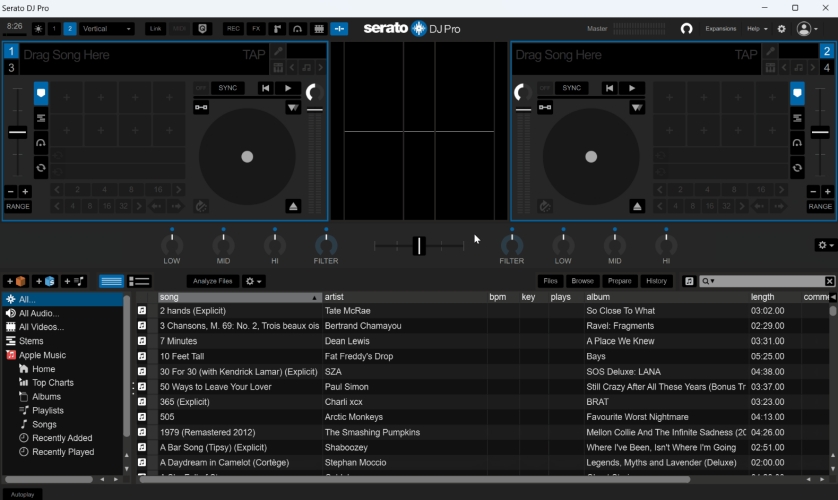Click the Autoplay button
The width and height of the screenshot is (838, 500).
22,495
